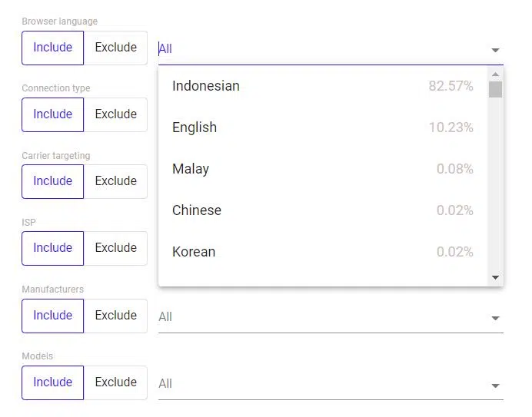Select the Malay language option
This screenshot has width=532, height=417.
[323, 169]
